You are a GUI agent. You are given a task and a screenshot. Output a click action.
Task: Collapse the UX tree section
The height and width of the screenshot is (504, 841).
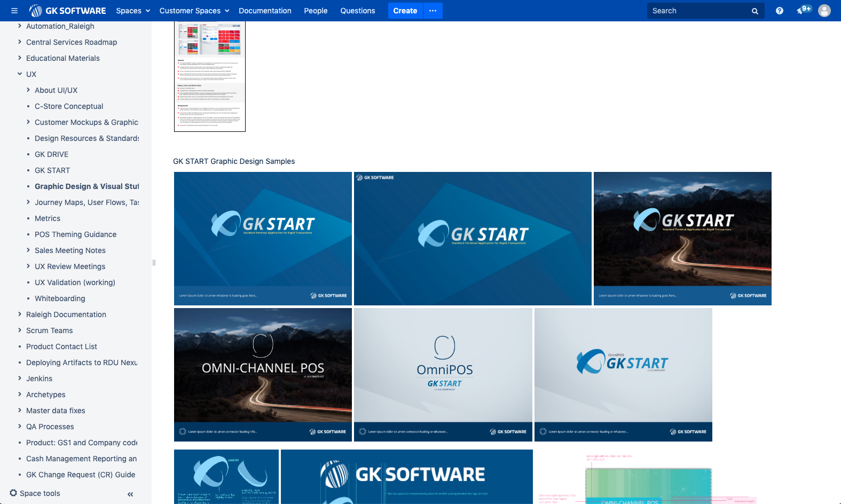coord(20,74)
